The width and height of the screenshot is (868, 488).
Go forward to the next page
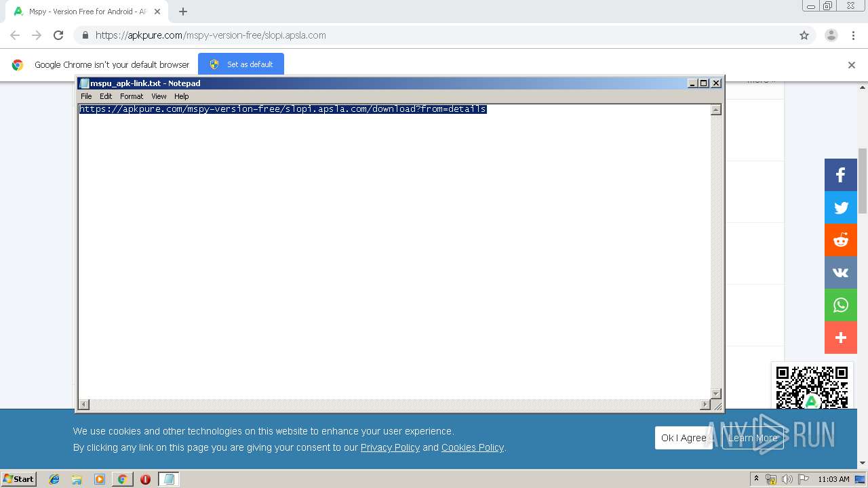(x=37, y=35)
